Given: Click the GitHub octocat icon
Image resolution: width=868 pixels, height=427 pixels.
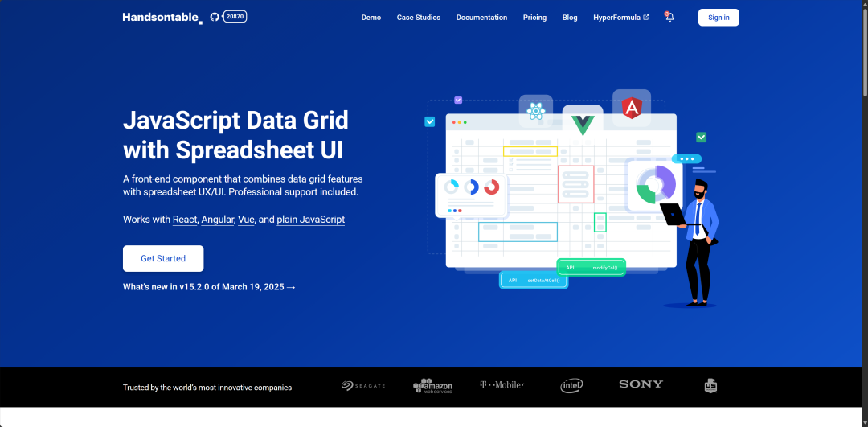Looking at the screenshot, I should pos(215,17).
